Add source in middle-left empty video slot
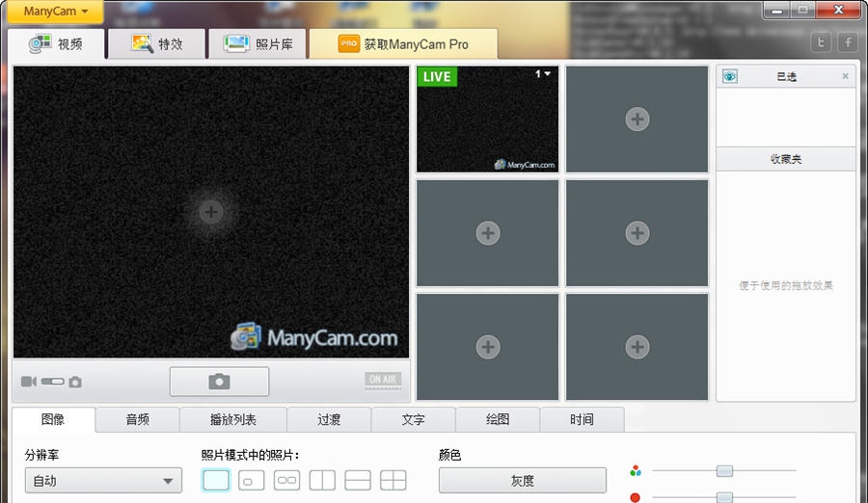Screen dimensions: 868x503 [488, 233]
